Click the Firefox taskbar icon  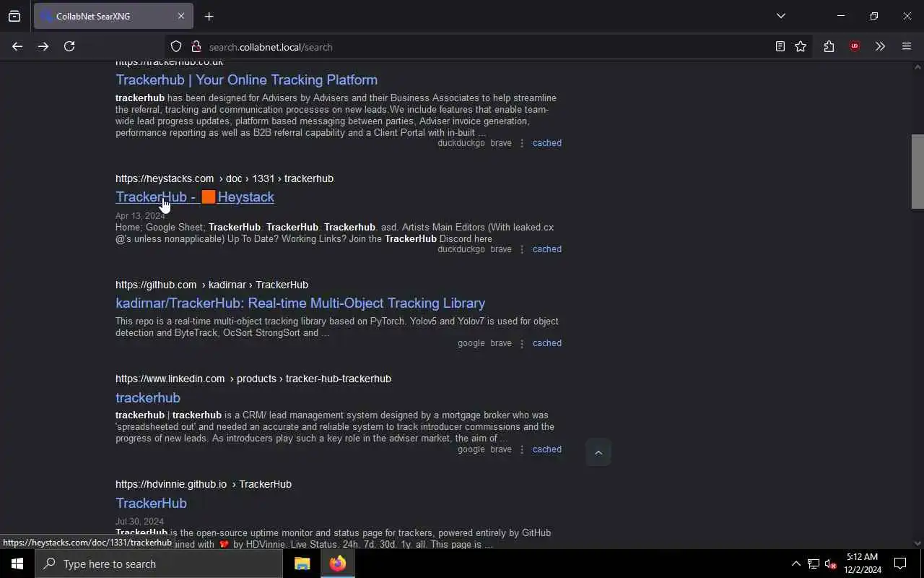coord(337,564)
